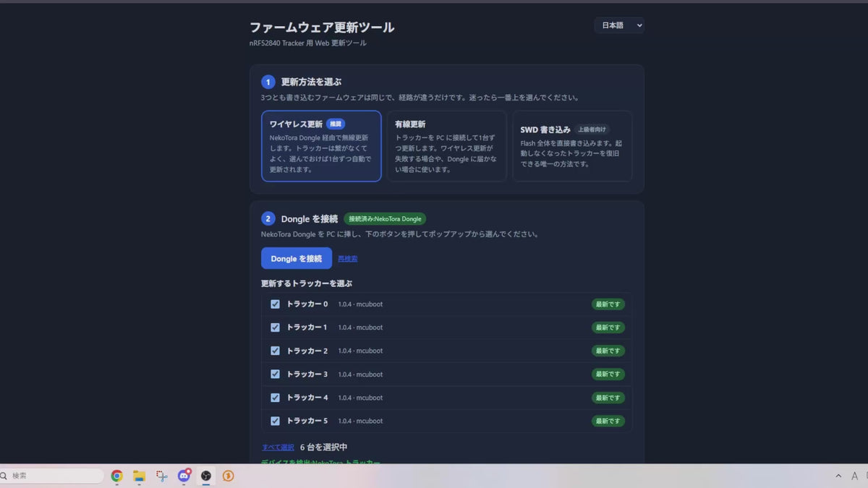Uncheck the トラッカー 1 checkbox

pyautogui.click(x=275, y=328)
